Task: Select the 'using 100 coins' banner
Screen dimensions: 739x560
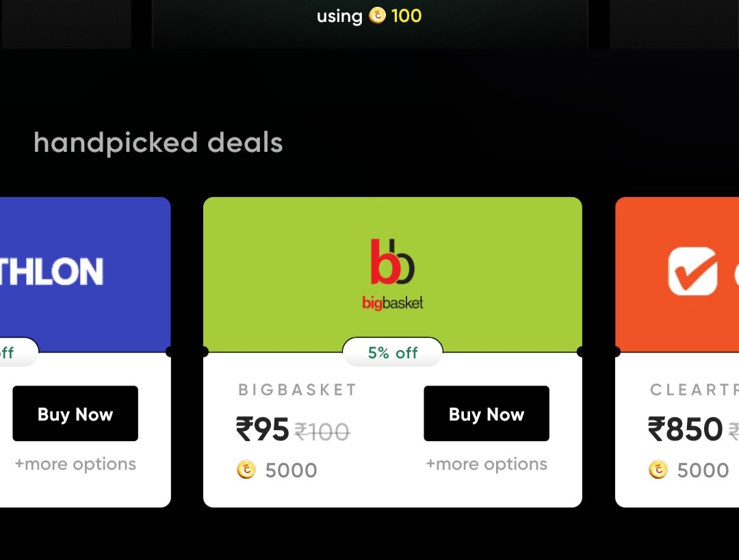Action: click(368, 16)
